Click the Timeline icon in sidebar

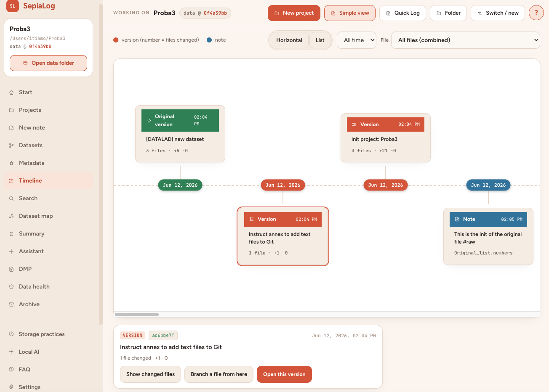tap(11, 181)
